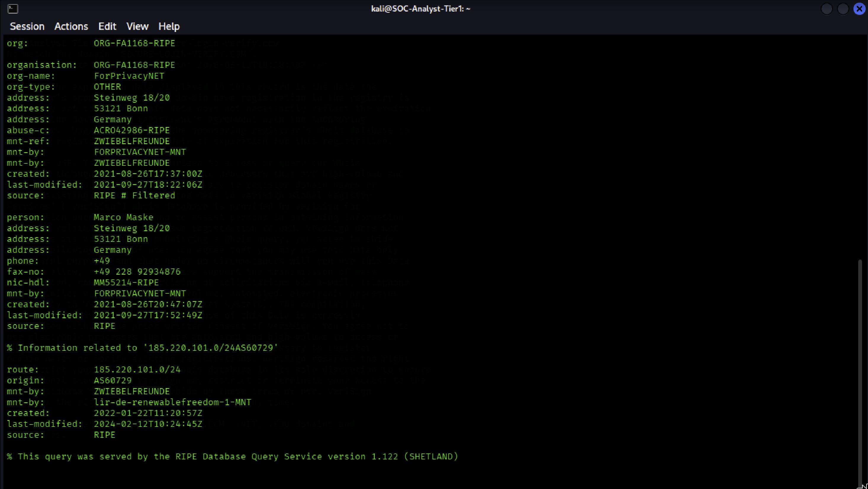
Task: Click the terminal's maximize window button
Action: (843, 9)
